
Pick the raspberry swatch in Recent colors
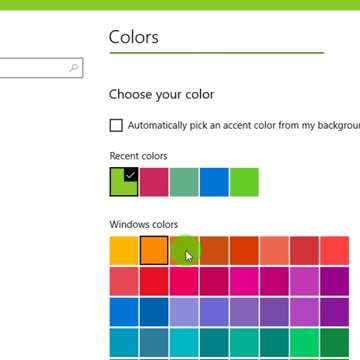point(154,182)
